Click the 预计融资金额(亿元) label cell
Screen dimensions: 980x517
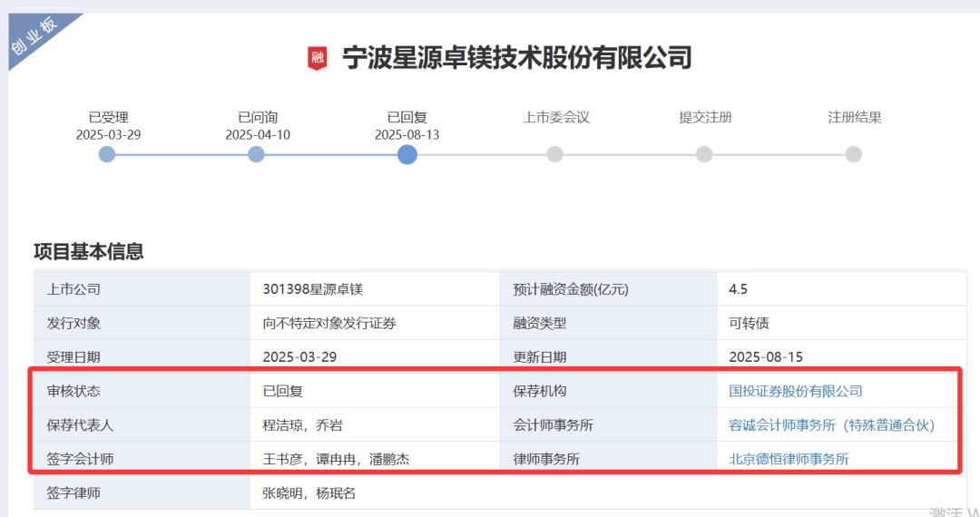click(608, 289)
